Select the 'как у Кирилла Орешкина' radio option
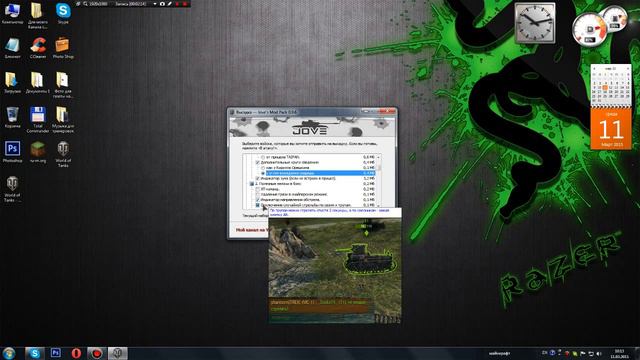 tap(263, 168)
